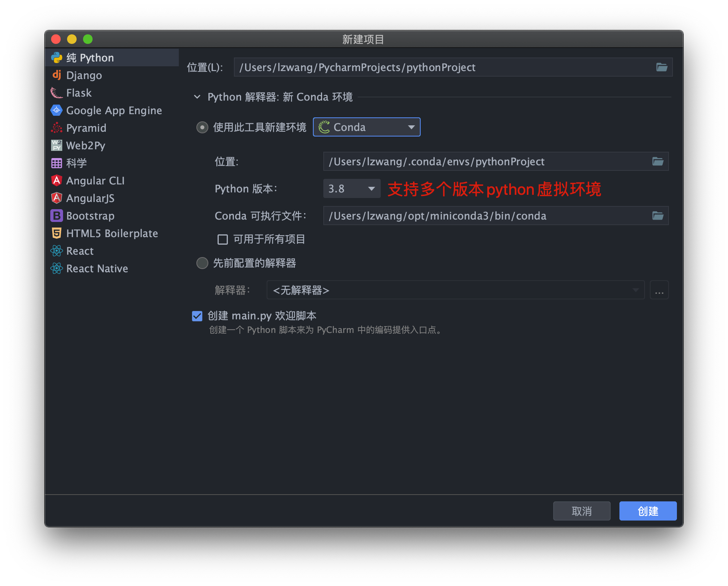Select Flask project type
Viewport: 728px width, 586px height.
tap(112, 93)
